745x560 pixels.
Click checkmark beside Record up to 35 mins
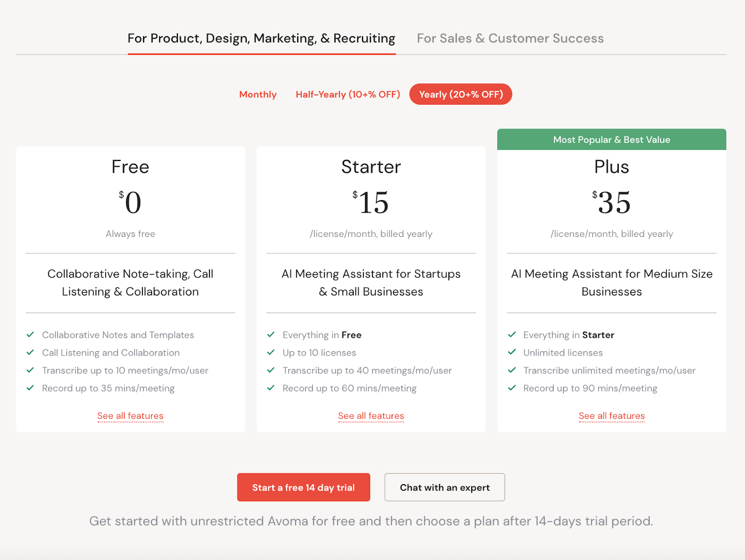30,388
